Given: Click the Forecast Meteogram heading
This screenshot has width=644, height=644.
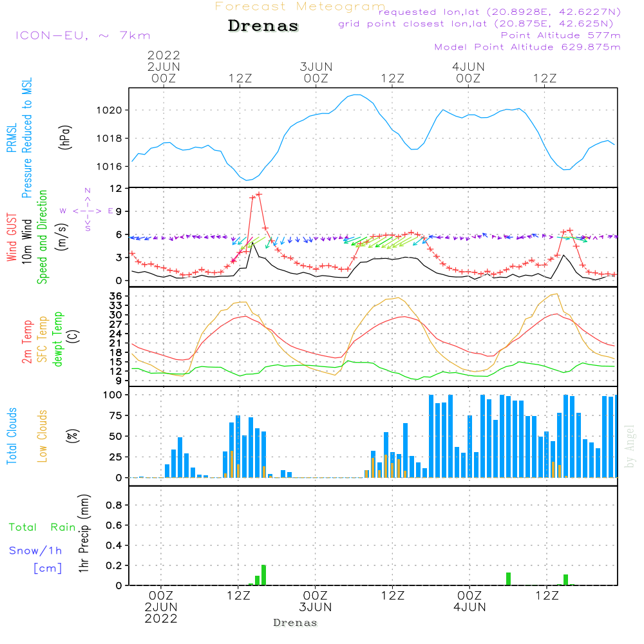Looking at the screenshot, I should point(300,6).
